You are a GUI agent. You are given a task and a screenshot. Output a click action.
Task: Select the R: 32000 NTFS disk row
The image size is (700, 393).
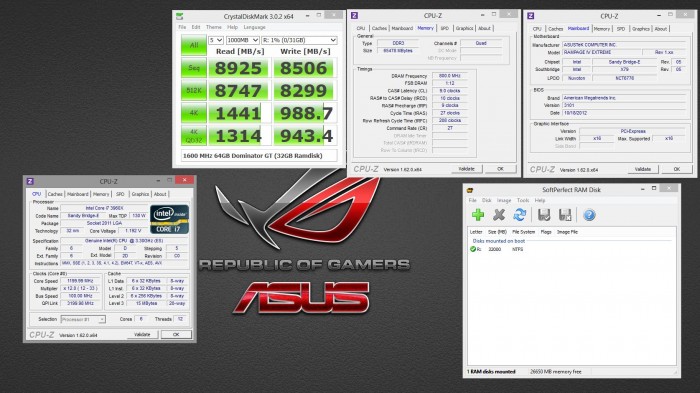(571, 249)
